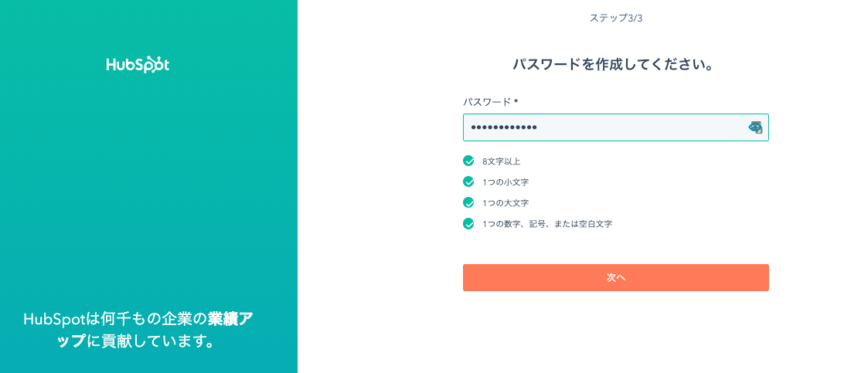Image resolution: width=868 pixels, height=373 pixels.
Task: Click the HubSpot logo
Action: point(138,65)
